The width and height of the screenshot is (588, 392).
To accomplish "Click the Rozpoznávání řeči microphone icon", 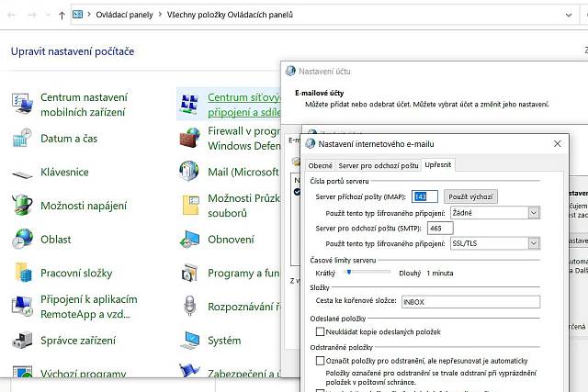I will click(190, 306).
